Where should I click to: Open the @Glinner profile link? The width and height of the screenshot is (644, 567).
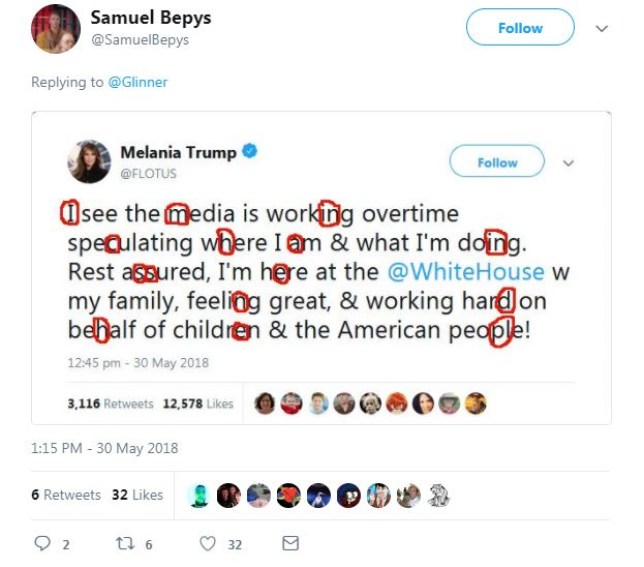coord(138,82)
